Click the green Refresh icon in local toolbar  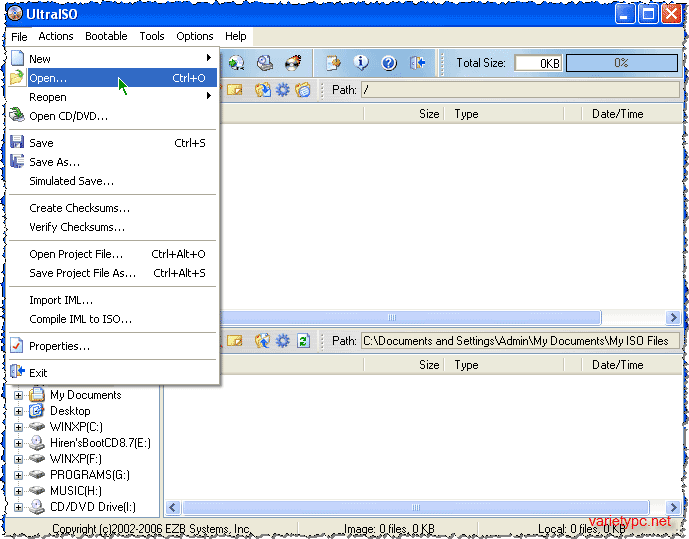[x=303, y=341]
